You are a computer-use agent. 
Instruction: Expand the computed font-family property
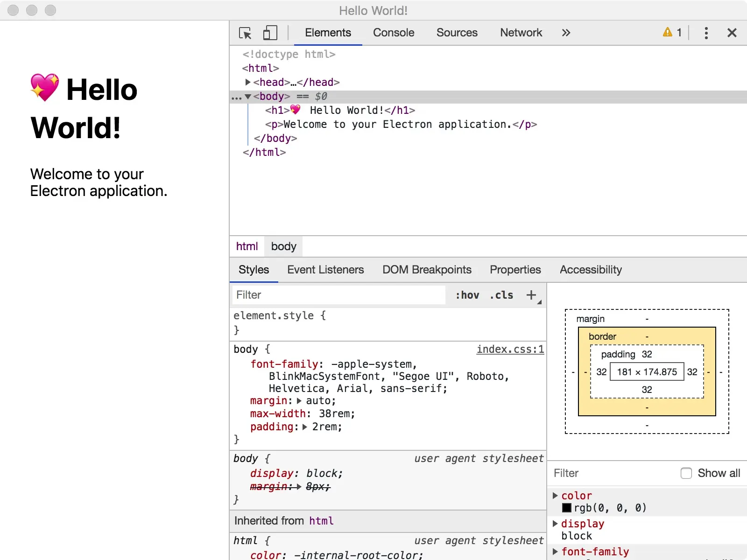pyautogui.click(x=556, y=552)
